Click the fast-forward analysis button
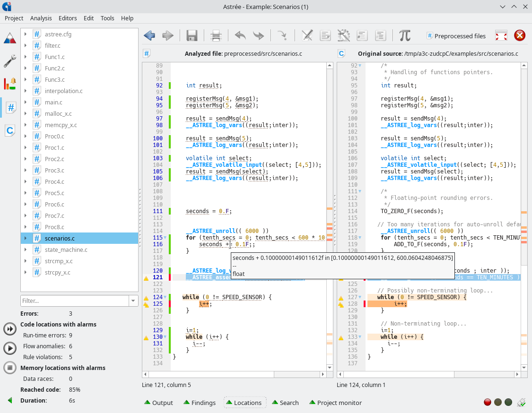The width and height of the screenshot is (532, 413). click(x=10, y=329)
